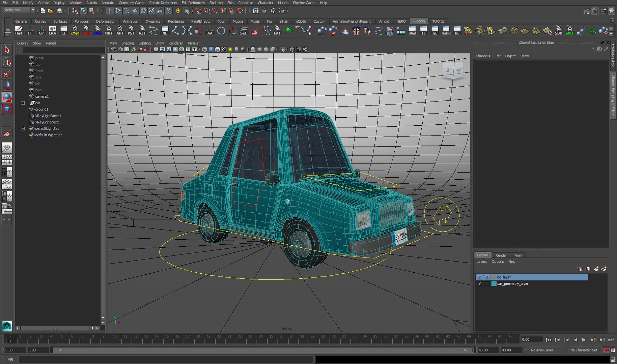
Task: Toggle visibility V of bg_layer
Action: pyautogui.click(x=479, y=277)
